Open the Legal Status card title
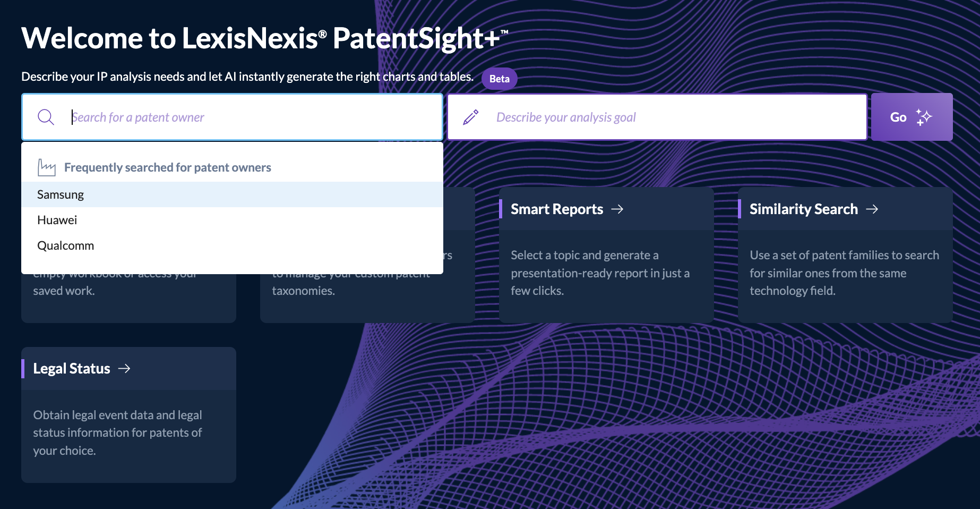The height and width of the screenshot is (509, 980). 72,369
